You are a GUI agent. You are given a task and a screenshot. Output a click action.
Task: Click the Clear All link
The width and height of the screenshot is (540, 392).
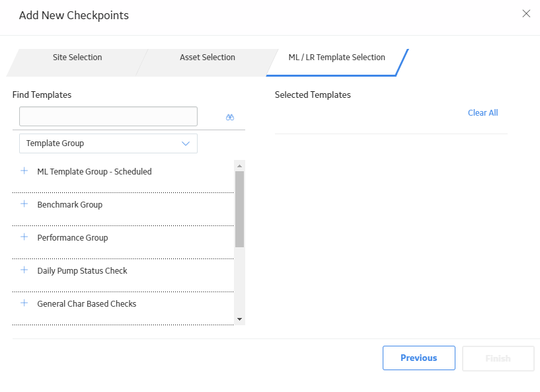point(483,112)
